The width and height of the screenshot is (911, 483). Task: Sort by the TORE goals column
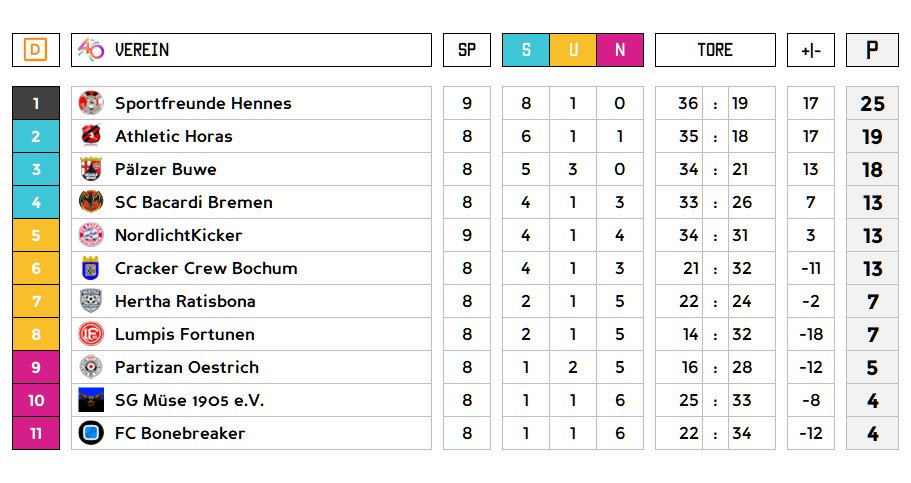(715, 50)
